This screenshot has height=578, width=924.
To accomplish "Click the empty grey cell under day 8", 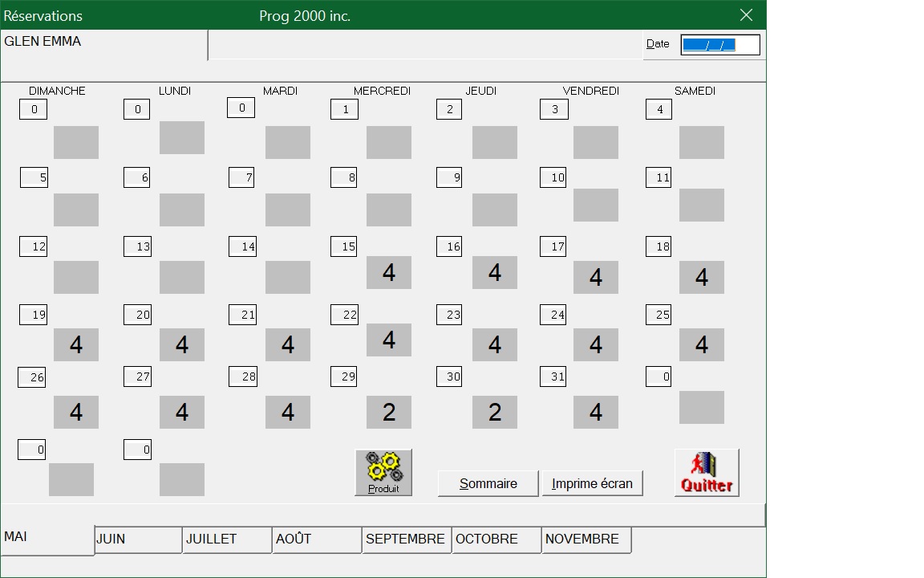I will tap(389, 210).
